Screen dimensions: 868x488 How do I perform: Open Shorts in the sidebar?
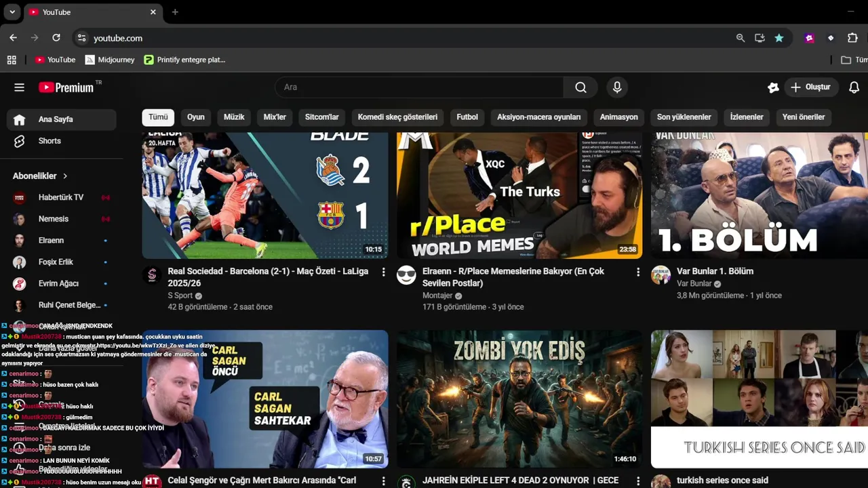pos(62,141)
